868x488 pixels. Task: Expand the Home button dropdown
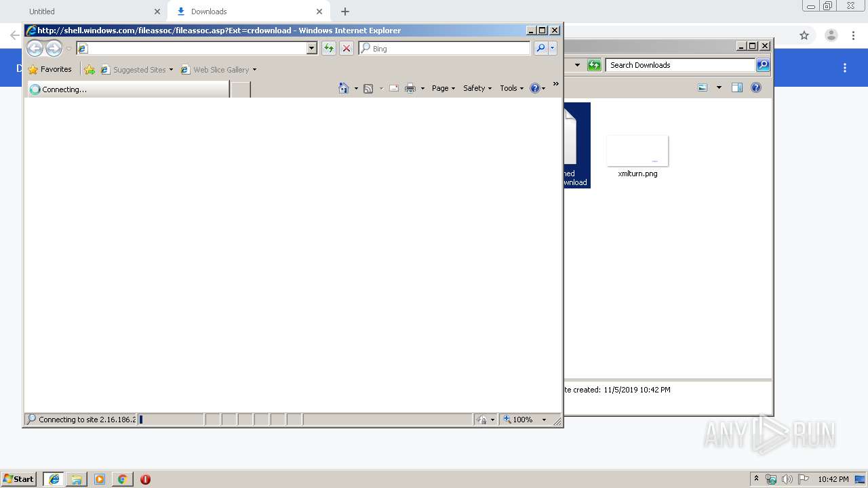[x=356, y=88]
